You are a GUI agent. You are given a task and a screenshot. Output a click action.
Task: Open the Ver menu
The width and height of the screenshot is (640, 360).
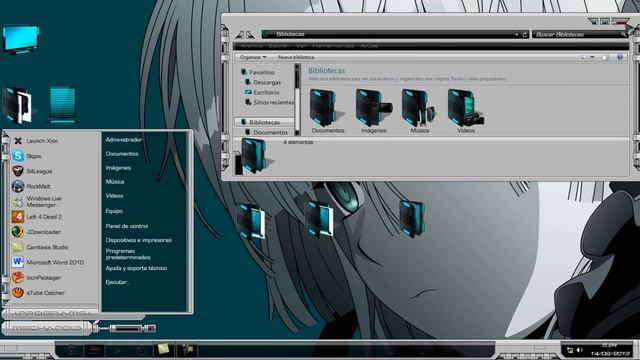(x=301, y=46)
